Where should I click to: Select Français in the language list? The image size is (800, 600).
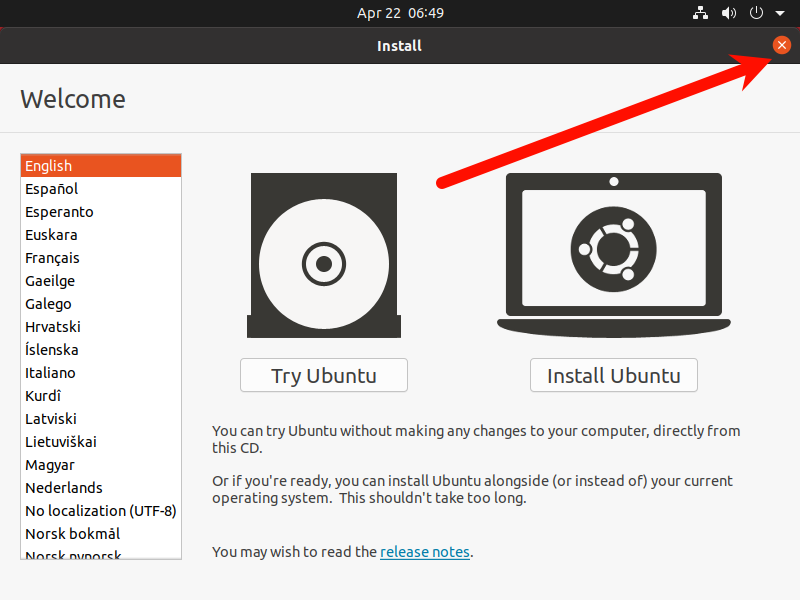click(x=101, y=258)
